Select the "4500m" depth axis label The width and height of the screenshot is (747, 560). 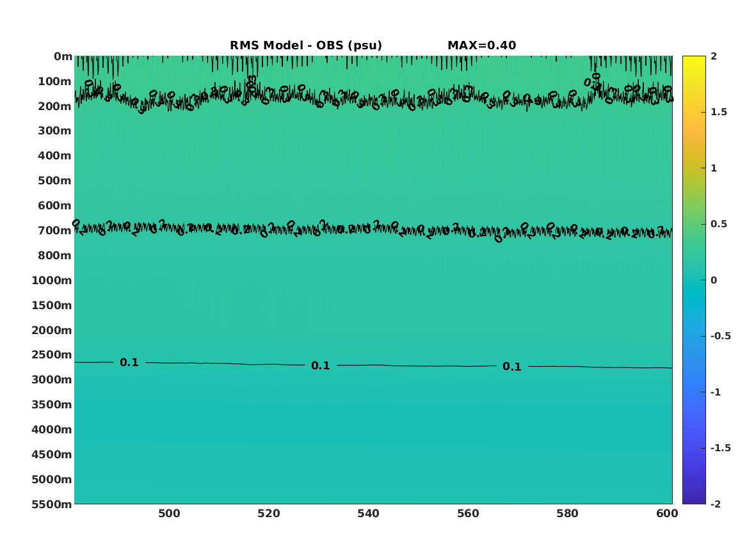[52, 455]
